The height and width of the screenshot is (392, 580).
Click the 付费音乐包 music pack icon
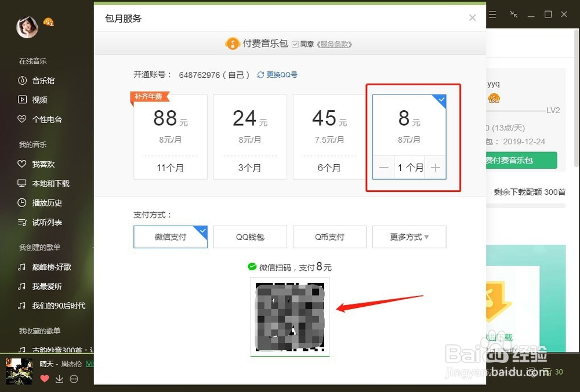click(233, 43)
